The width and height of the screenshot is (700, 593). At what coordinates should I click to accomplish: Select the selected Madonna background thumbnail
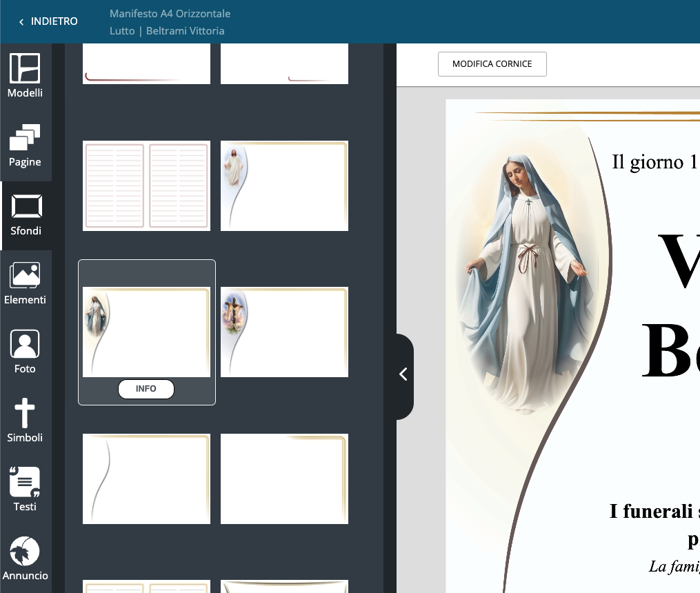point(146,332)
